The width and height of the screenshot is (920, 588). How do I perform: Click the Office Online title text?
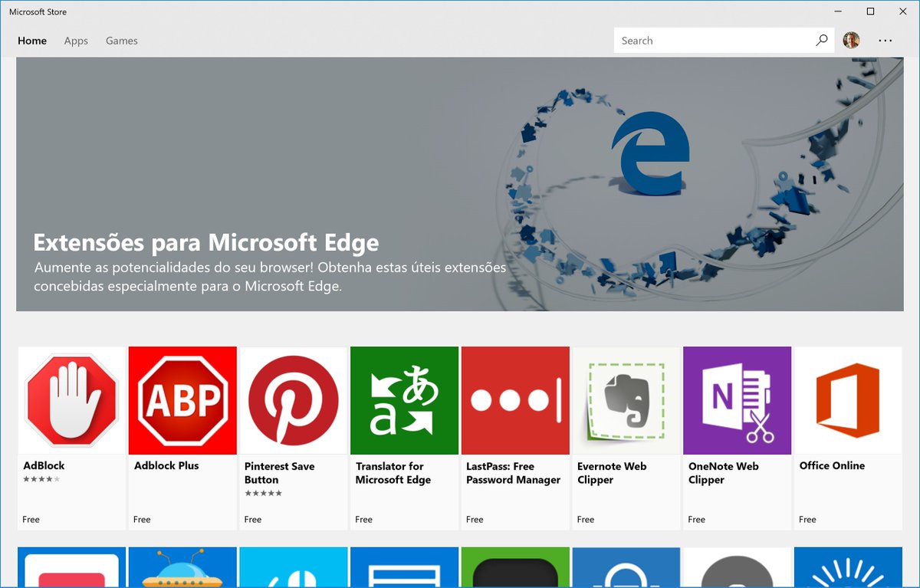coord(832,465)
